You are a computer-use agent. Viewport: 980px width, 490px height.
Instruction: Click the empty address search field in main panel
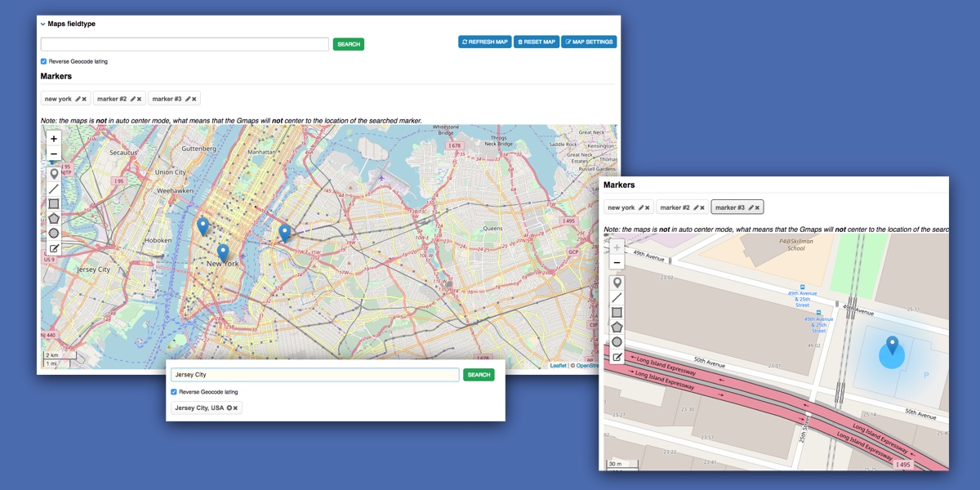pos(185,44)
